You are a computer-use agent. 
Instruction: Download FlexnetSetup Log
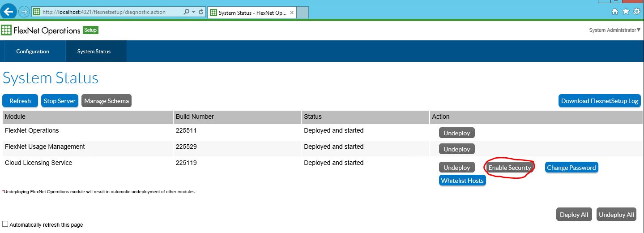pyautogui.click(x=600, y=101)
